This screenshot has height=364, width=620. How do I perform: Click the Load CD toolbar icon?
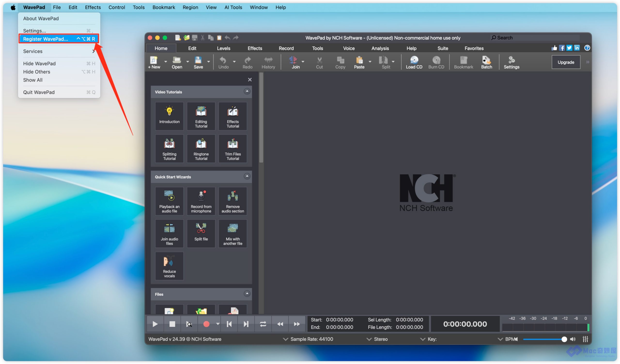(x=414, y=62)
